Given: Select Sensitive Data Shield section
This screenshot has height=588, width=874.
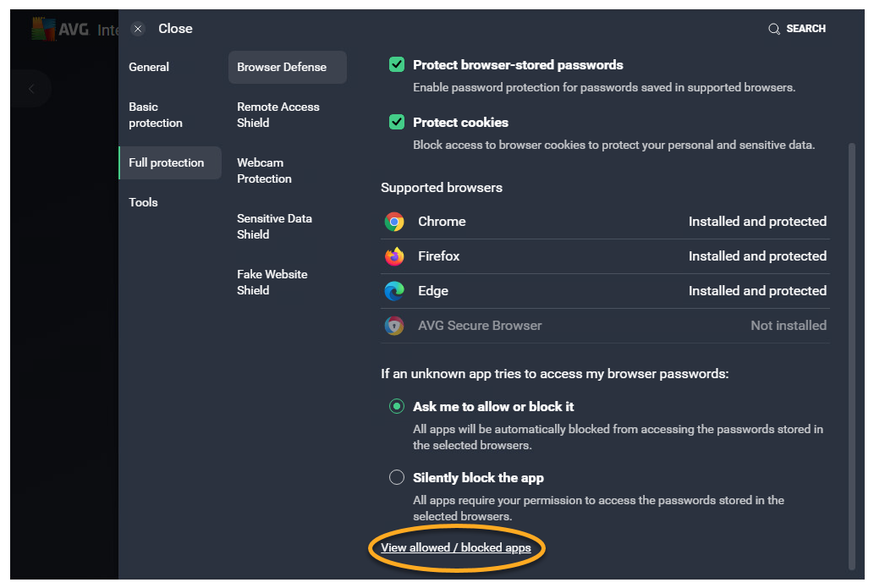Looking at the screenshot, I should (x=274, y=227).
